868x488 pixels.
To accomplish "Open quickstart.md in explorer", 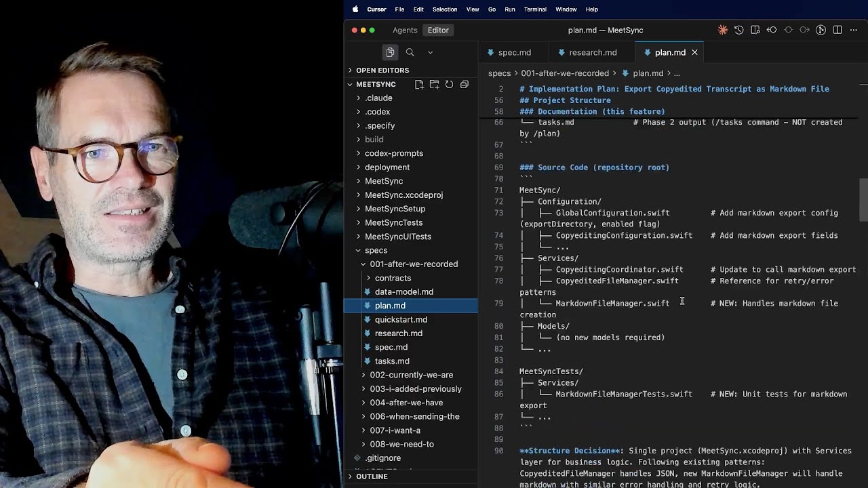I will point(410,319).
